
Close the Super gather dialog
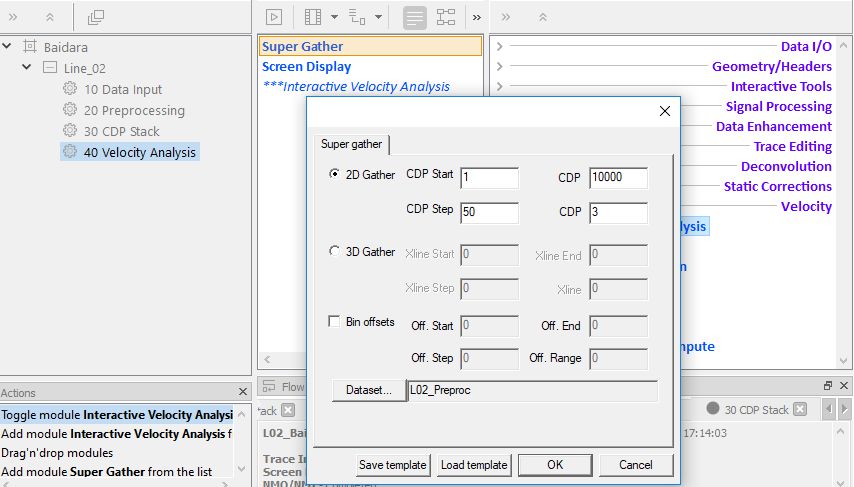point(664,111)
